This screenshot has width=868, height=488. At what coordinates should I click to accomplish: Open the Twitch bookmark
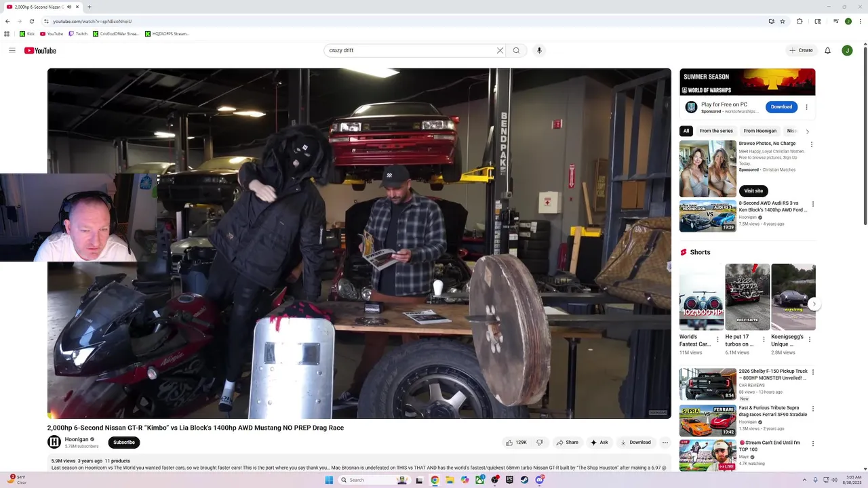[78, 34]
